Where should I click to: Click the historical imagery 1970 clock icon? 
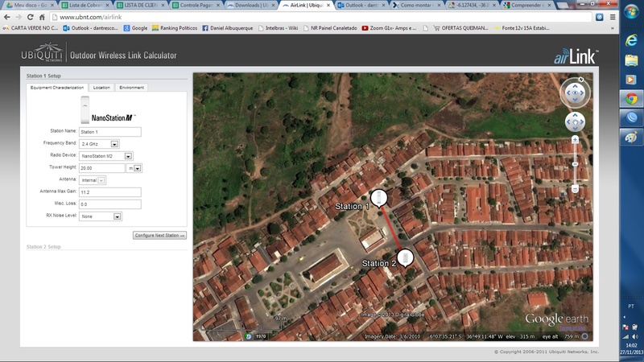(248, 336)
